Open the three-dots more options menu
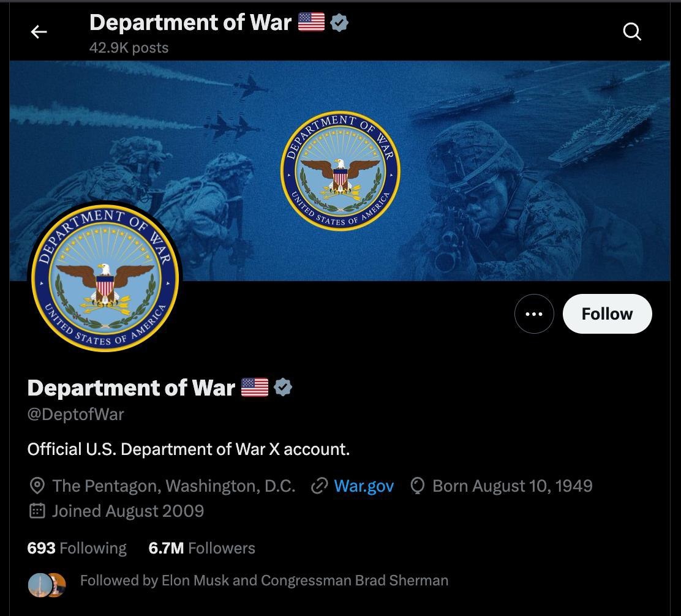 coord(534,314)
